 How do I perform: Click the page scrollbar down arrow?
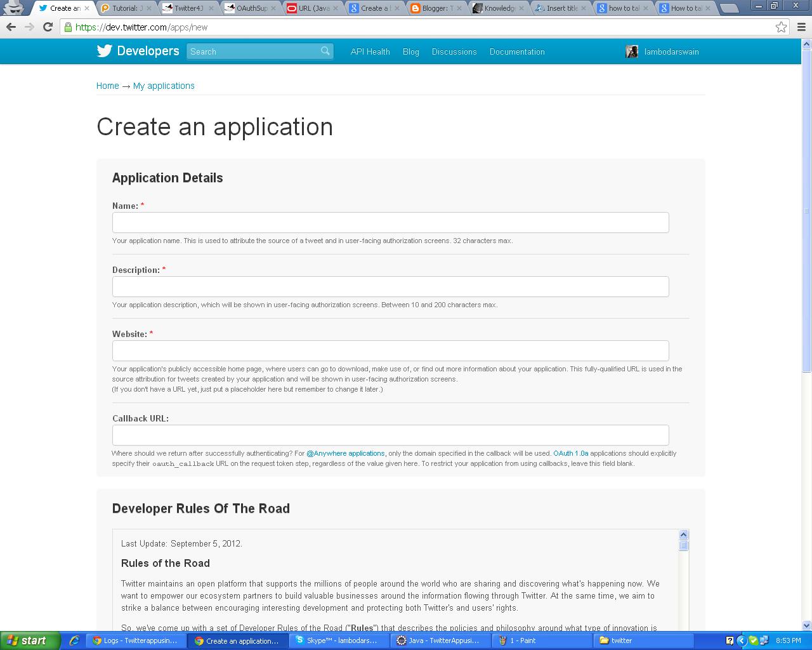click(x=807, y=626)
